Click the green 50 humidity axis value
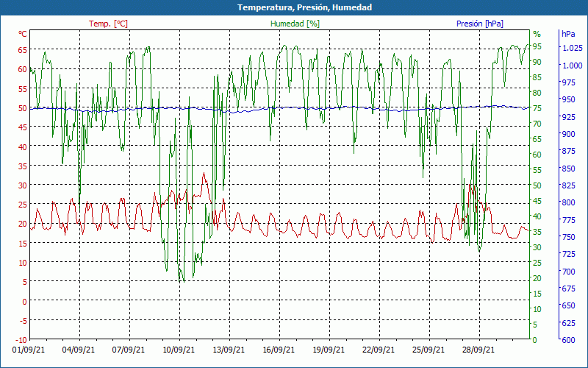Image resolution: width=588 pixels, height=368 pixels. [537, 185]
